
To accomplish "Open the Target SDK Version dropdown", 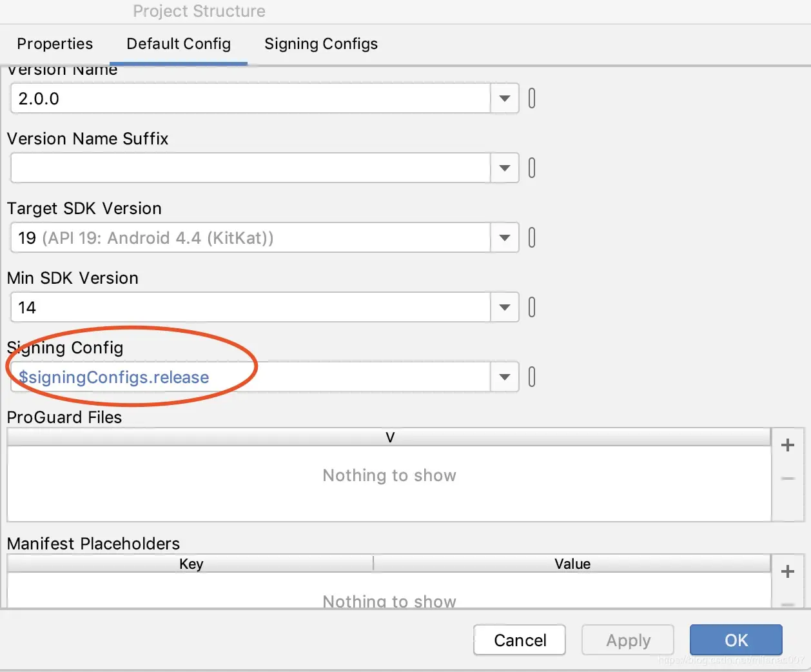I will click(x=505, y=238).
